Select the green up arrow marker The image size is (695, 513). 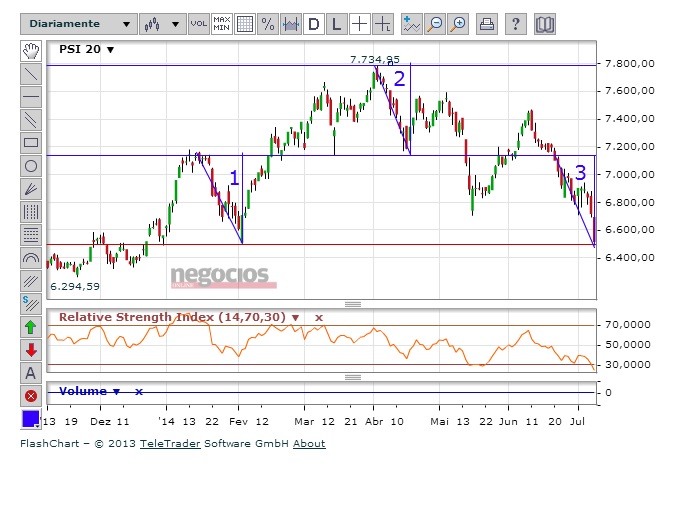point(31,327)
